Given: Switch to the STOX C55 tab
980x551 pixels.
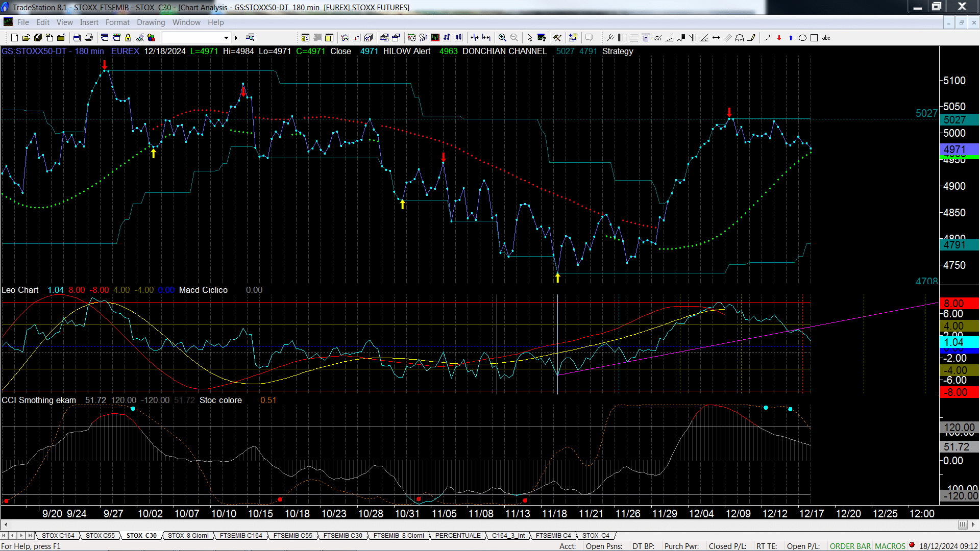Looking at the screenshot, I should click(x=100, y=536).
